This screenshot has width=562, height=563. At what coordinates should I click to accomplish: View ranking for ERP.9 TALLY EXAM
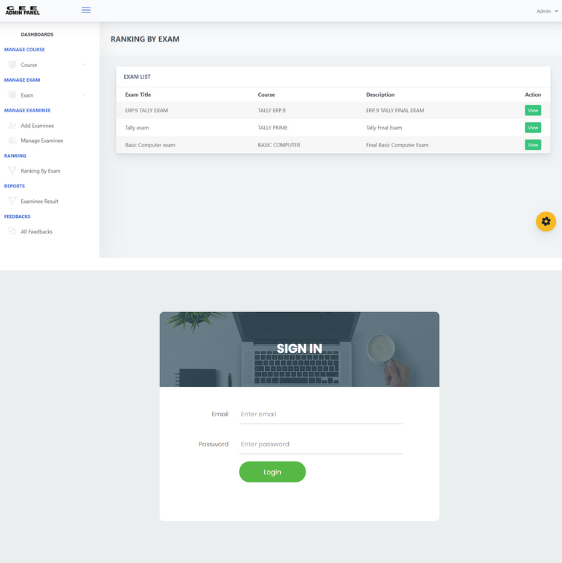tap(533, 110)
